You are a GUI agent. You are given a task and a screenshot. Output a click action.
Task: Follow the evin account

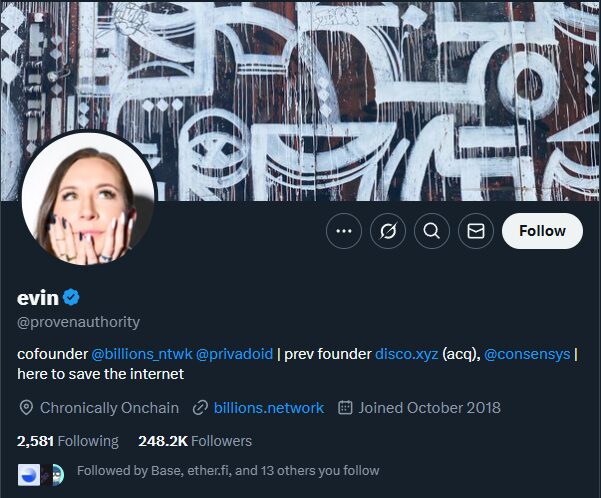(542, 231)
